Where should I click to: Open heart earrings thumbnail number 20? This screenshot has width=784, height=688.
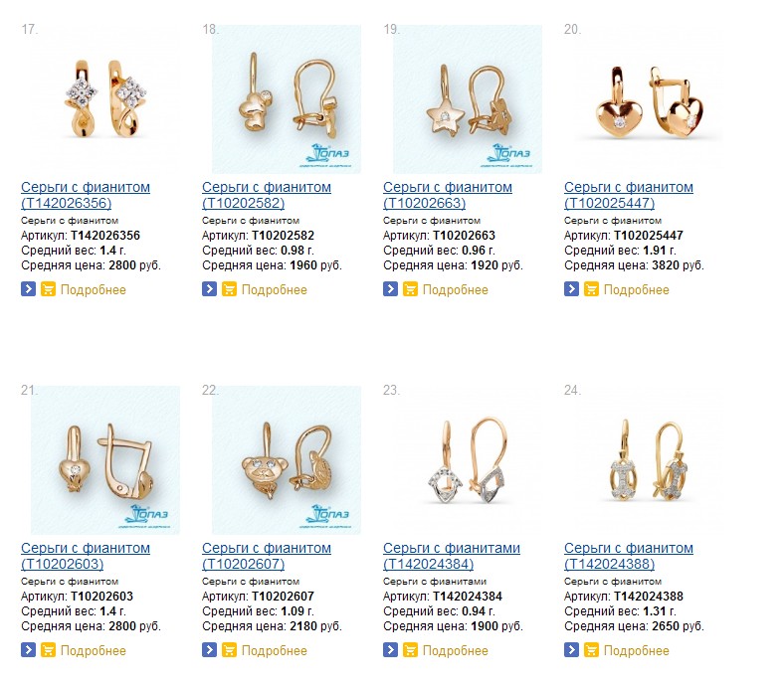point(649,99)
